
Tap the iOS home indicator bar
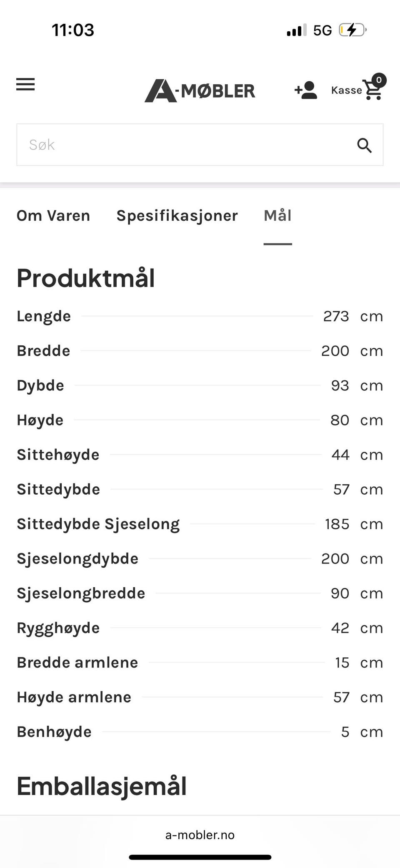(x=200, y=857)
